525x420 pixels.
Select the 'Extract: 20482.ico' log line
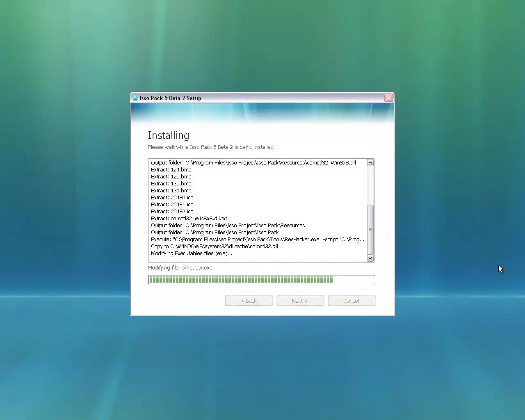pos(172,211)
